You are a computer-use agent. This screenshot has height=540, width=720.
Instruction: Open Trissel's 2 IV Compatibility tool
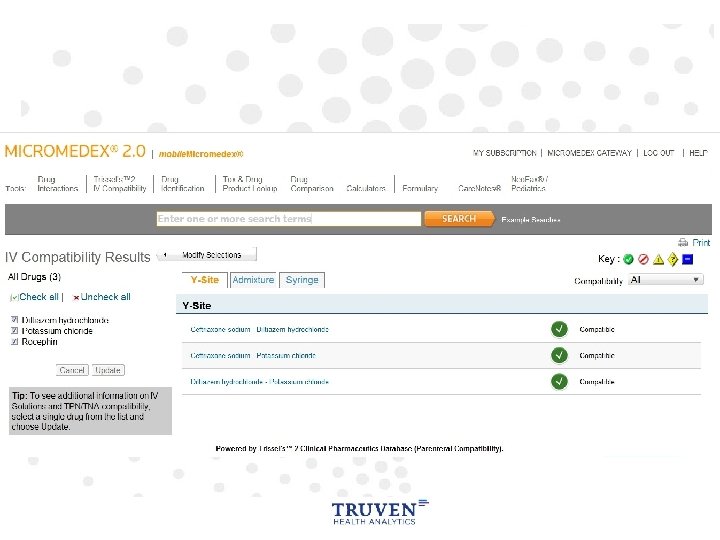(120, 184)
